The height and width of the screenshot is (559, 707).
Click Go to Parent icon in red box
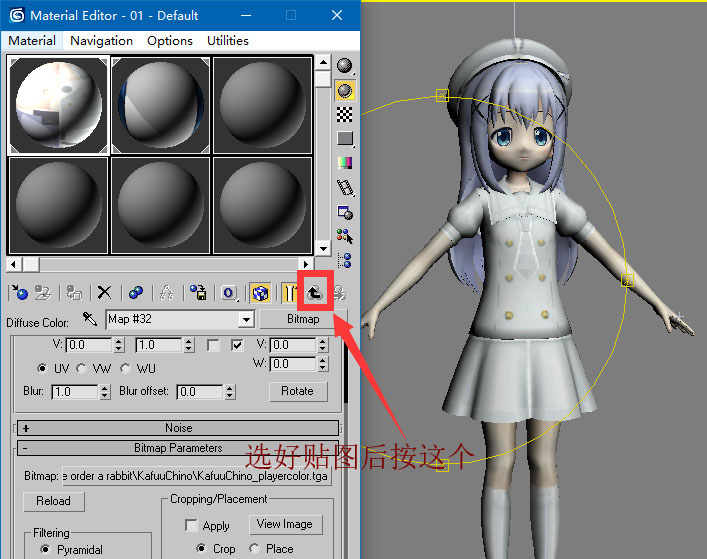click(x=314, y=292)
